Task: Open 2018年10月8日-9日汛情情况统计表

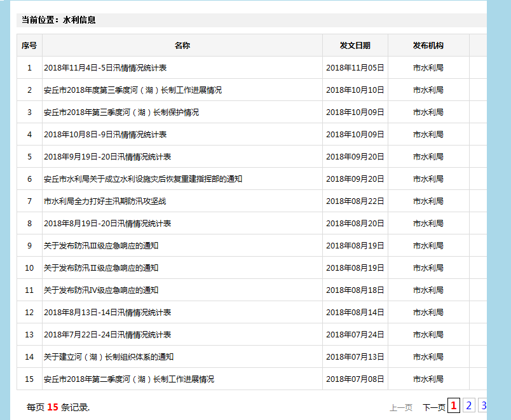Action: (106, 135)
